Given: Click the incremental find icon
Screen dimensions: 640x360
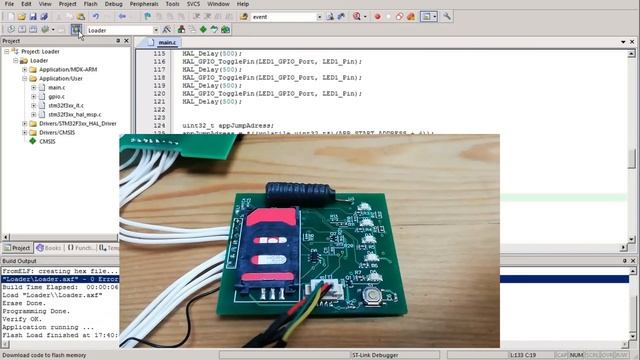Looking at the screenshot, I should (x=341, y=17).
